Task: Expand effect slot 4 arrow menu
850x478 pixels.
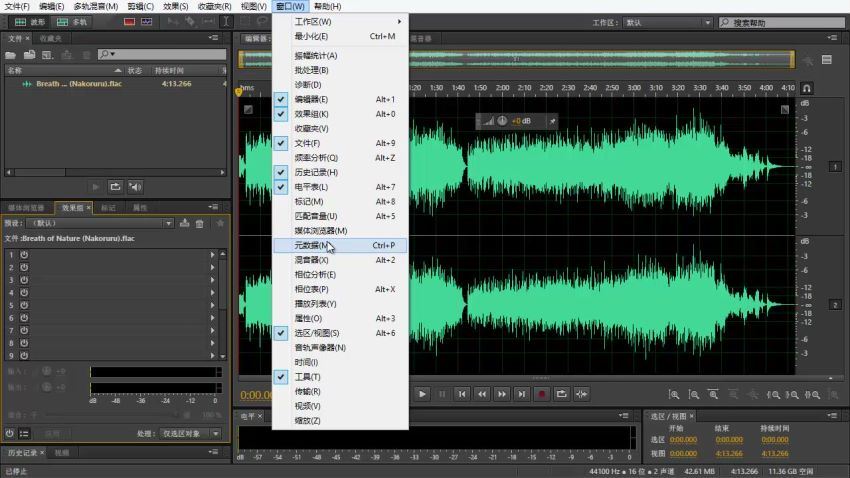Action: coord(212,293)
